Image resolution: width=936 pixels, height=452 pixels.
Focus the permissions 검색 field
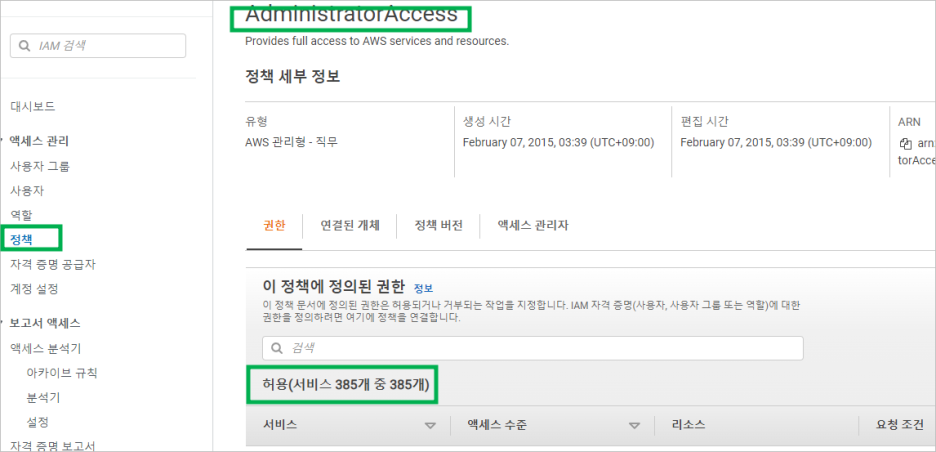click(x=532, y=348)
